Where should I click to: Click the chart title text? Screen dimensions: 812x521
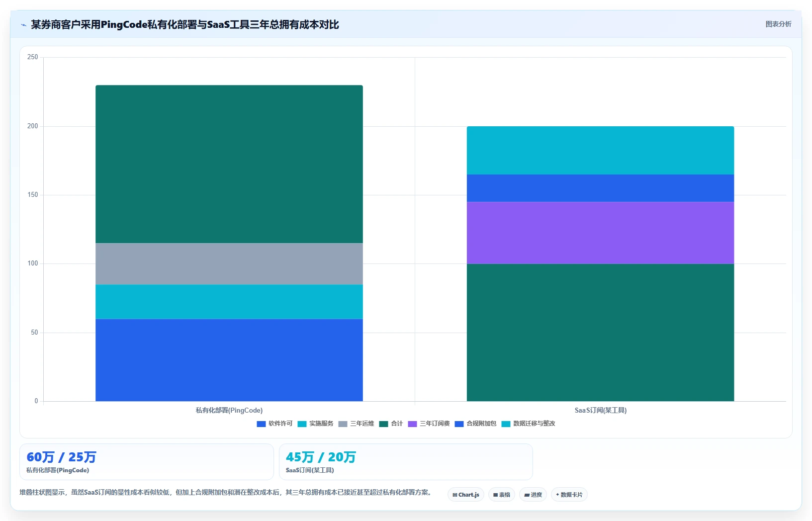185,24
